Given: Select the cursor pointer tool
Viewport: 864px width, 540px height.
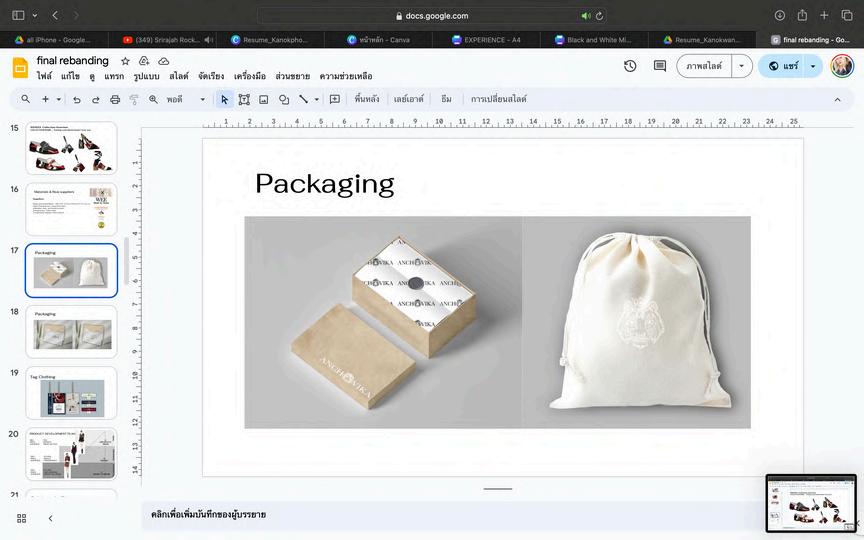Looking at the screenshot, I should (x=224, y=99).
